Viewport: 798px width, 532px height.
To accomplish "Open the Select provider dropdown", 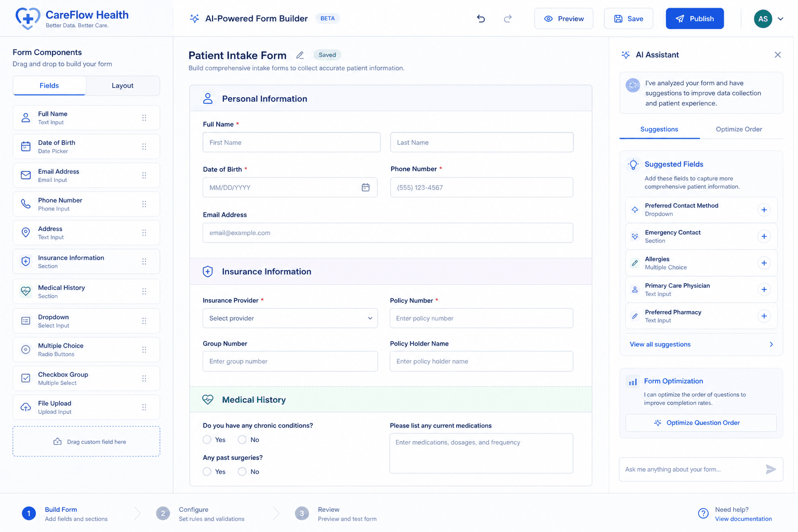I will (x=290, y=318).
